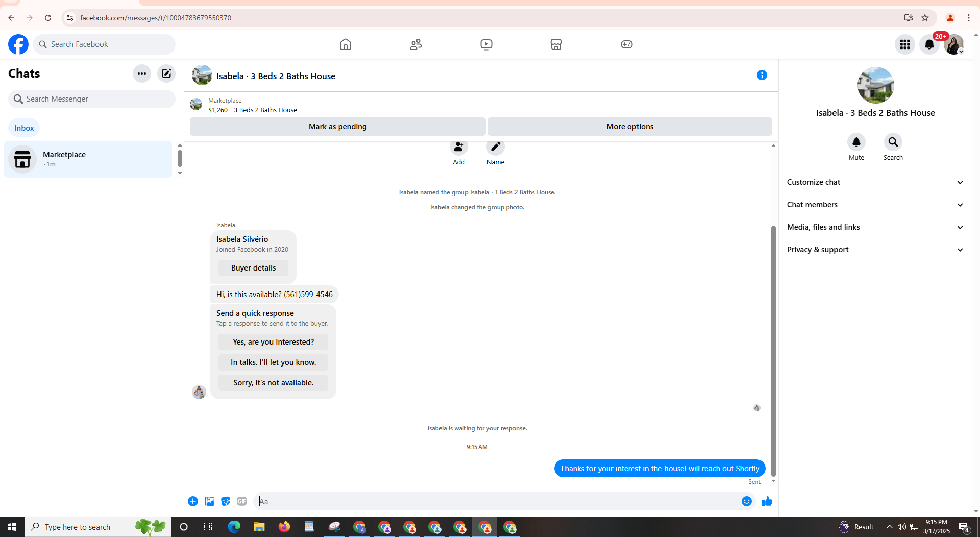
Task: Open Facebook Home feed icon
Action: [x=346, y=44]
